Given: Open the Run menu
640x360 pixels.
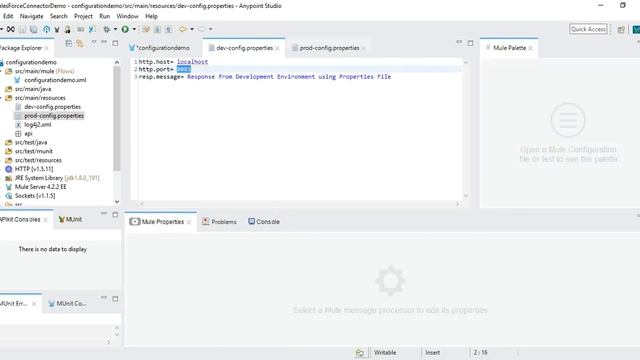Looking at the screenshot, I should point(104,16).
